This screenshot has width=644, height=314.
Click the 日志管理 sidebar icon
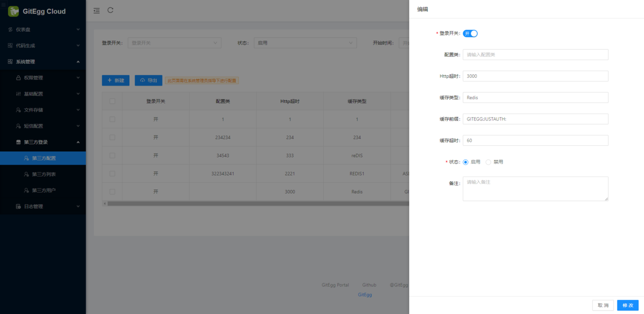pyautogui.click(x=19, y=207)
